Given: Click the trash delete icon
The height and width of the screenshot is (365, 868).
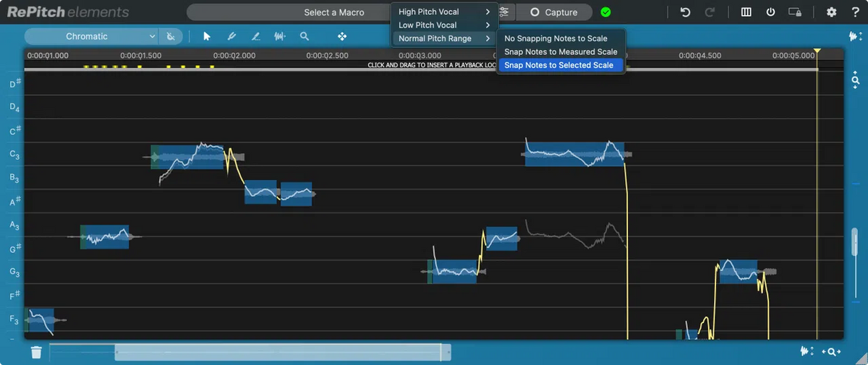Looking at the screenshot, I should [36, 352].
